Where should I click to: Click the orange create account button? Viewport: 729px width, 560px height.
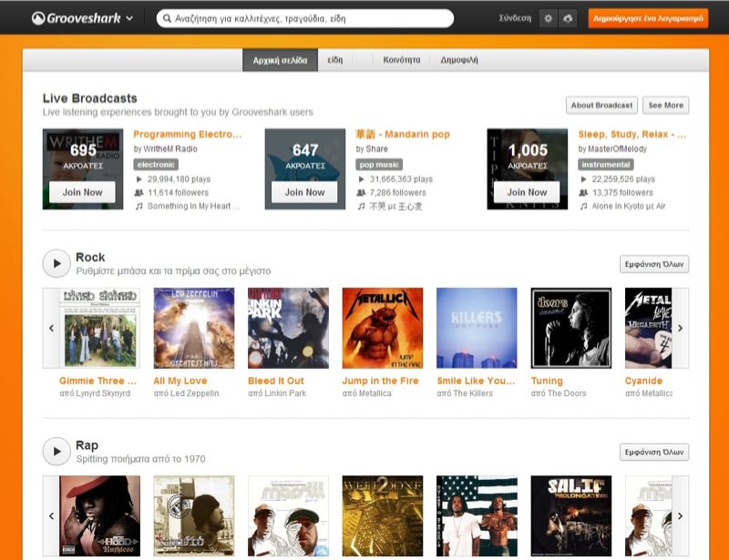click(648, 18)
